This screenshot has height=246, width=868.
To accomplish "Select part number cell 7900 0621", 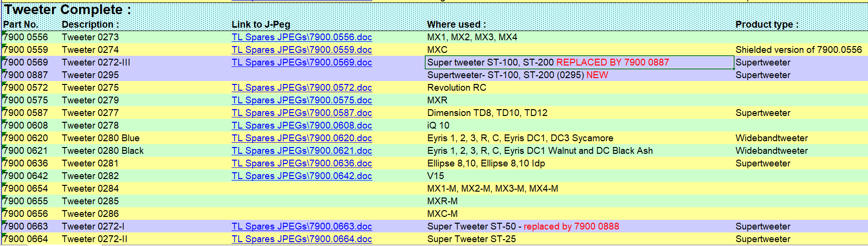I will pyautogui.click(x=26, y=151).
